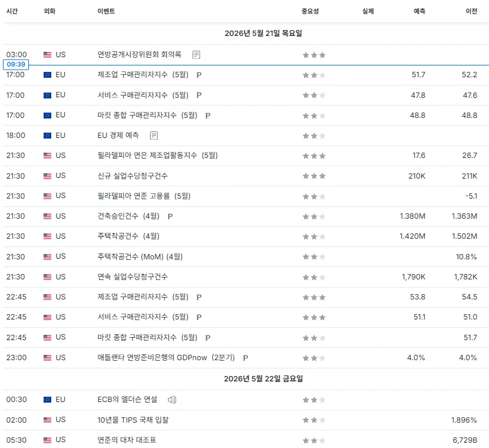Click the forecast value 53.8
Screen dimensions: 489x448
pos(418,297)
